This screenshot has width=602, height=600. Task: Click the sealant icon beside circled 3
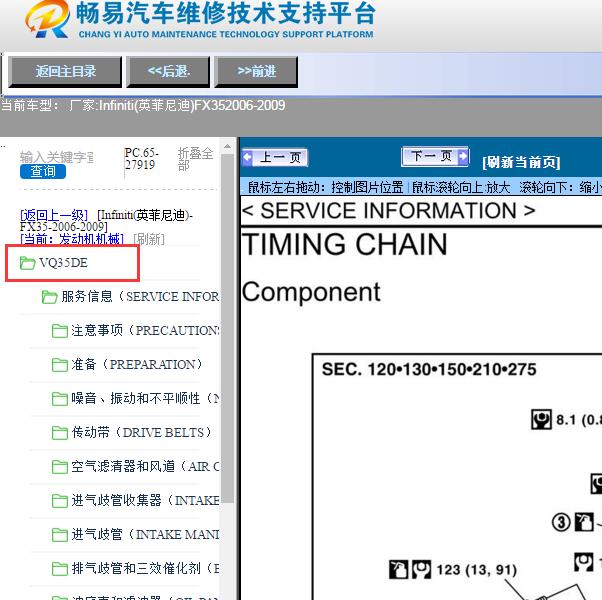pos(584,522)
